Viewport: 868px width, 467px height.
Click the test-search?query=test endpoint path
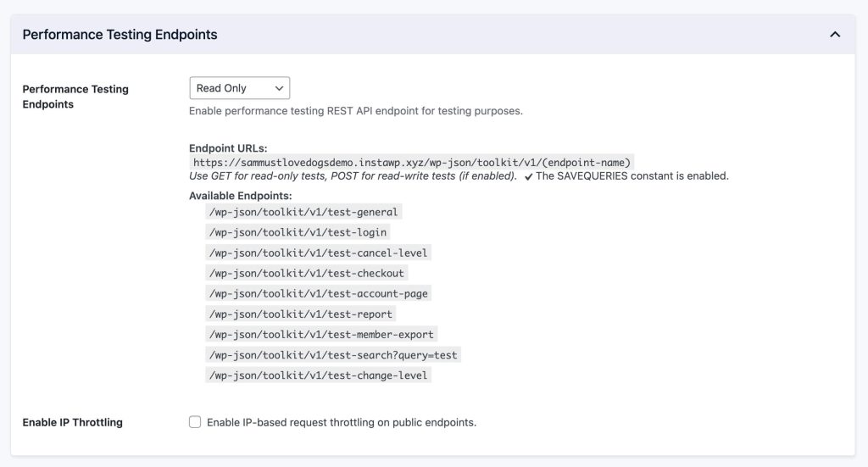(333, 354)
